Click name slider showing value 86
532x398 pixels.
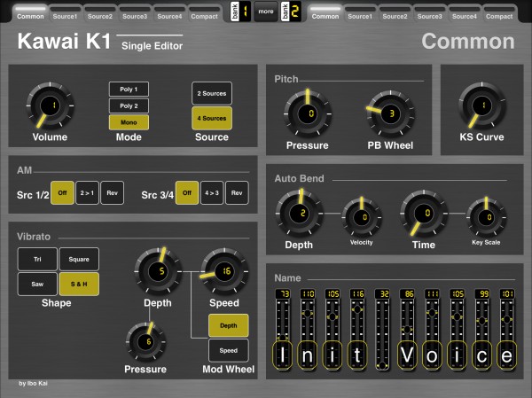coord(407,329)
